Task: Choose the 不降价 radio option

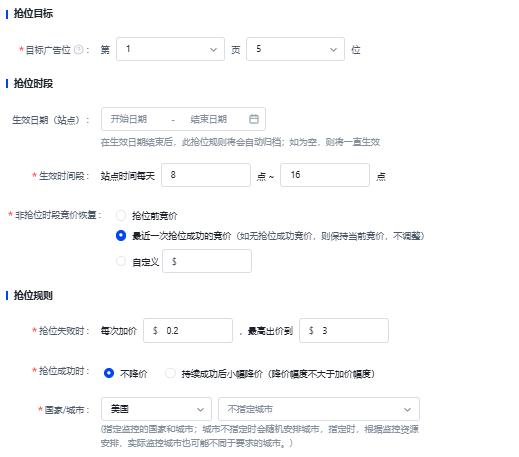Action: pos(109,373)
